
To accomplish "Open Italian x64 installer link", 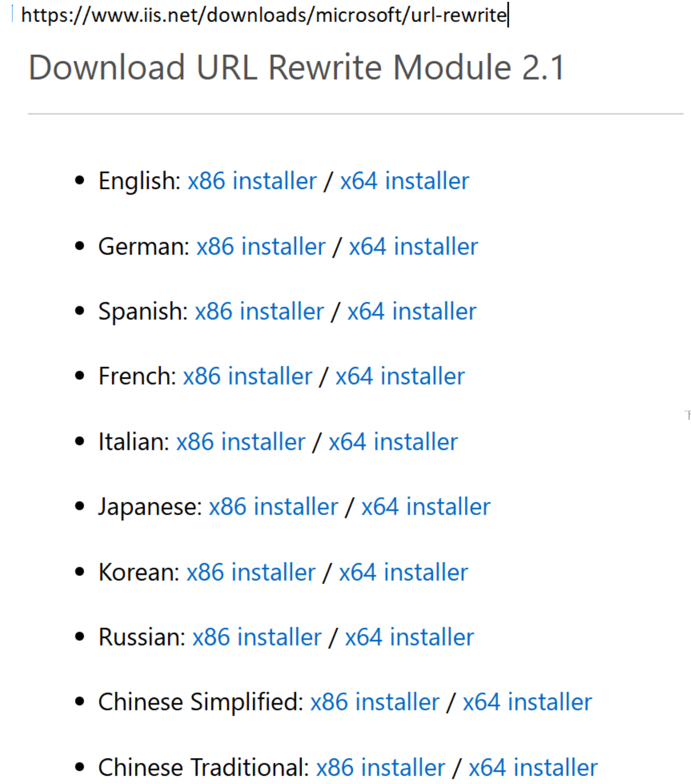I will (x=393, y=442).
